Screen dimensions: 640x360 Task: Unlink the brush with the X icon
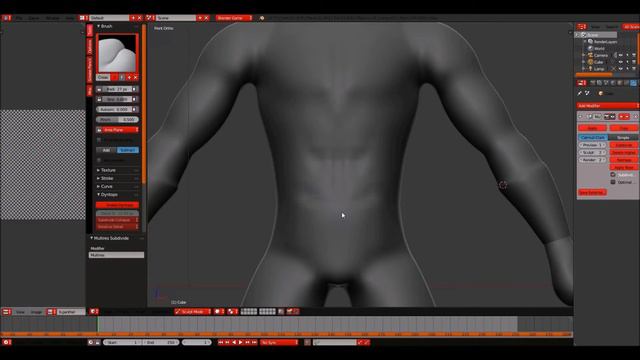pos(136,77)
